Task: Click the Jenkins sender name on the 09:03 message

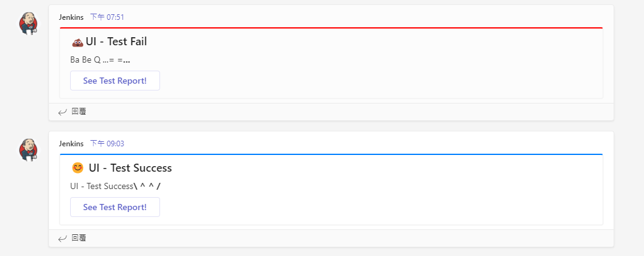Action: pos(71,144)
